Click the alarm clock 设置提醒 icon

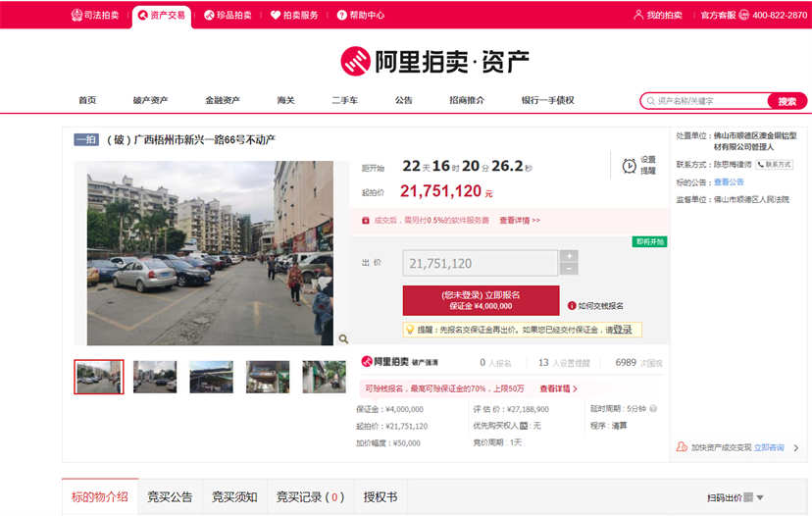[630, 166]
